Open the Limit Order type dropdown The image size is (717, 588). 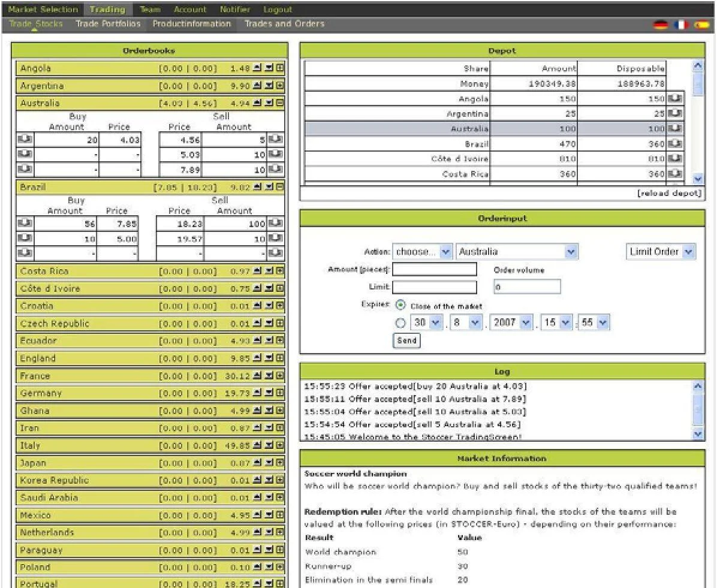(x=661, y=252)
